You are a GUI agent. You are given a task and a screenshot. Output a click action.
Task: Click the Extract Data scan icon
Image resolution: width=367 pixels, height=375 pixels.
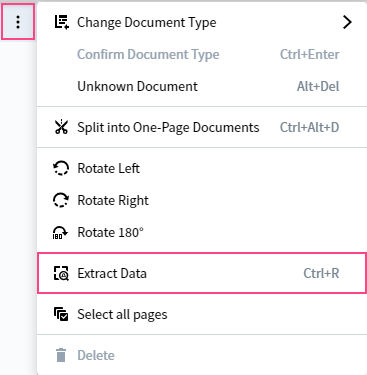[x=61, y=273]
